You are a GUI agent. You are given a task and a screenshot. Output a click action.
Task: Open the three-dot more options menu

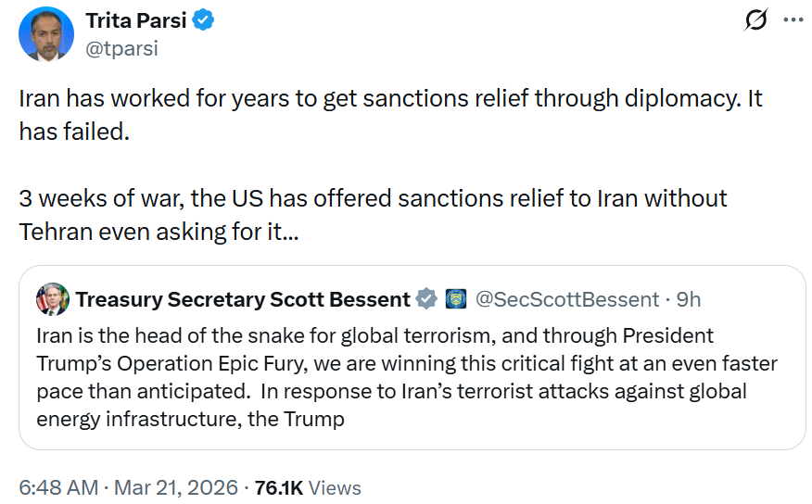(793, 20)
